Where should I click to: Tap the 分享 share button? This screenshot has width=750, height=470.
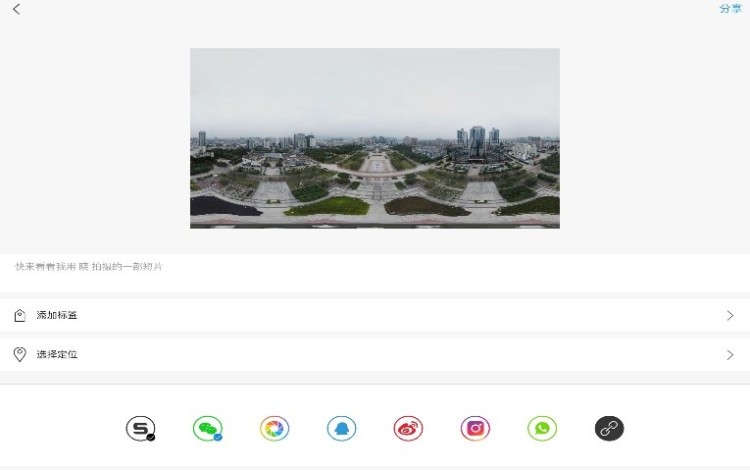pos(730,9)
